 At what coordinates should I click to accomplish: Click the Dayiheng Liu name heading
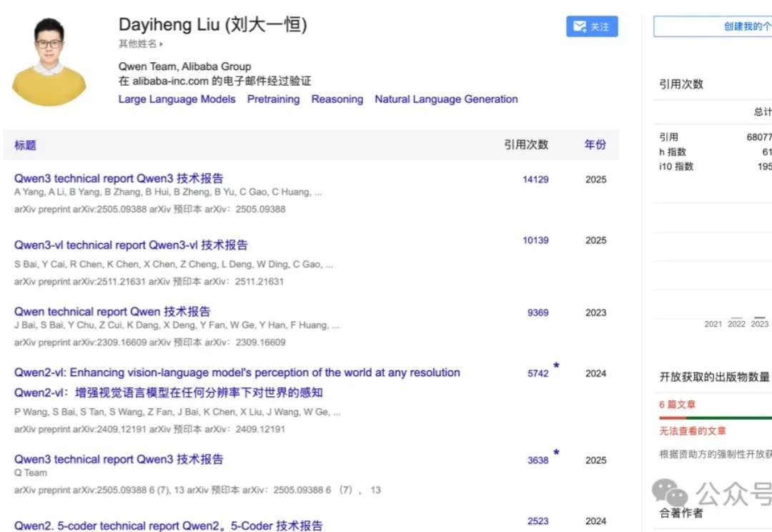click(x=213, y=24)
